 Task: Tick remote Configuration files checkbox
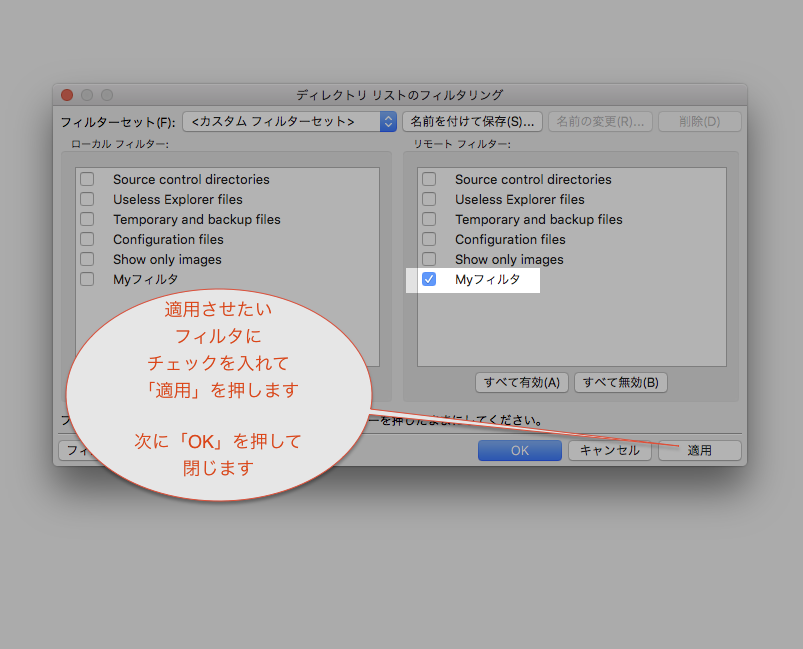click(x=429, y=239)
